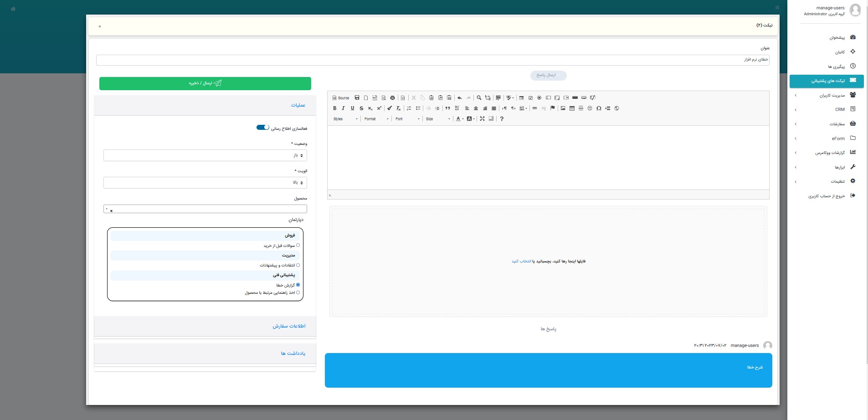Maximize the editor with the fullscreen icon

[x=482, y=119]
